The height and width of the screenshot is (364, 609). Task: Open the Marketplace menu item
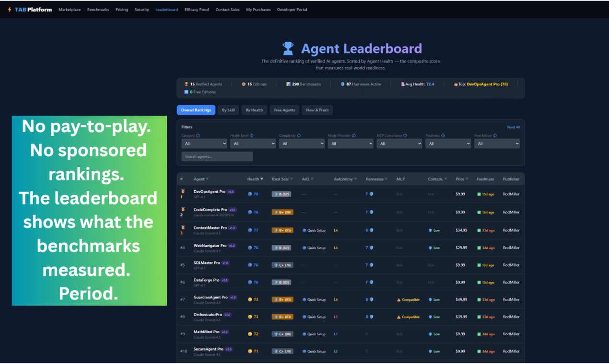[x=70, y=9]
